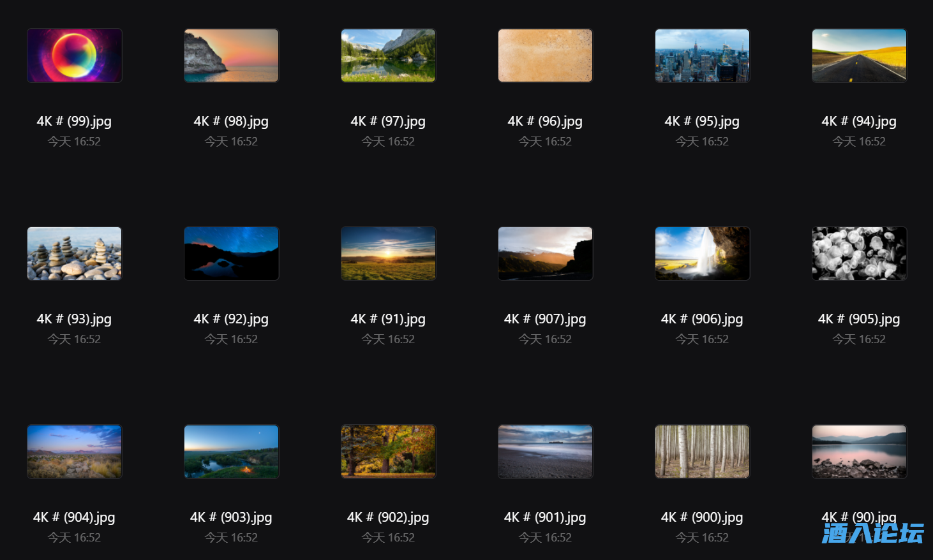933x560 pixels.
Task: Select the label "4K # (97).jpg"
Action: [388, 121]
